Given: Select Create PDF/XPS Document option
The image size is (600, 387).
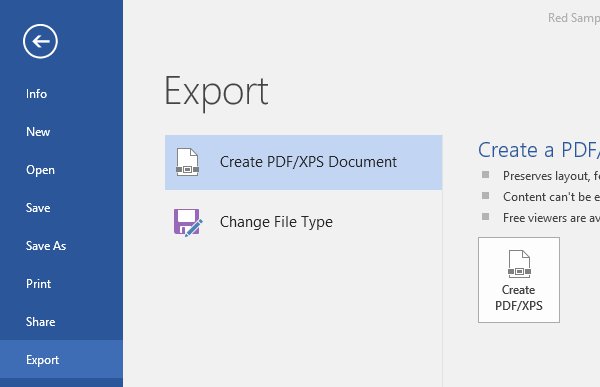Looking at the screenshot, I should coord(303,162).
